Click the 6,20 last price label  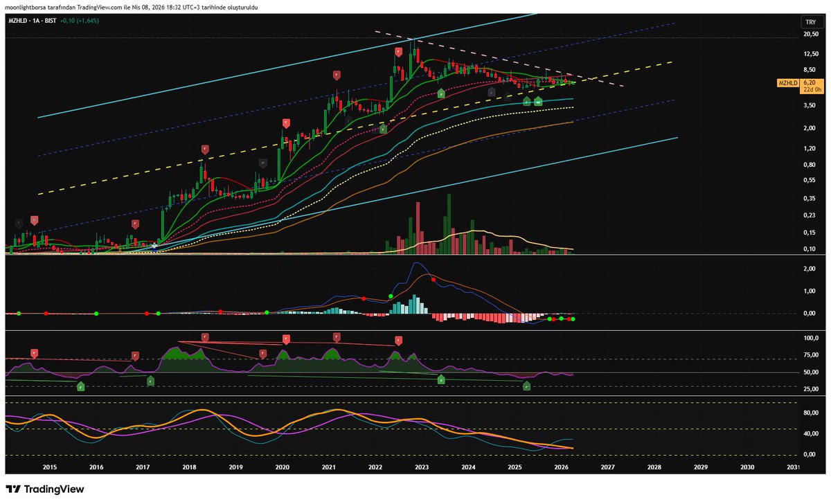point(808,82)
